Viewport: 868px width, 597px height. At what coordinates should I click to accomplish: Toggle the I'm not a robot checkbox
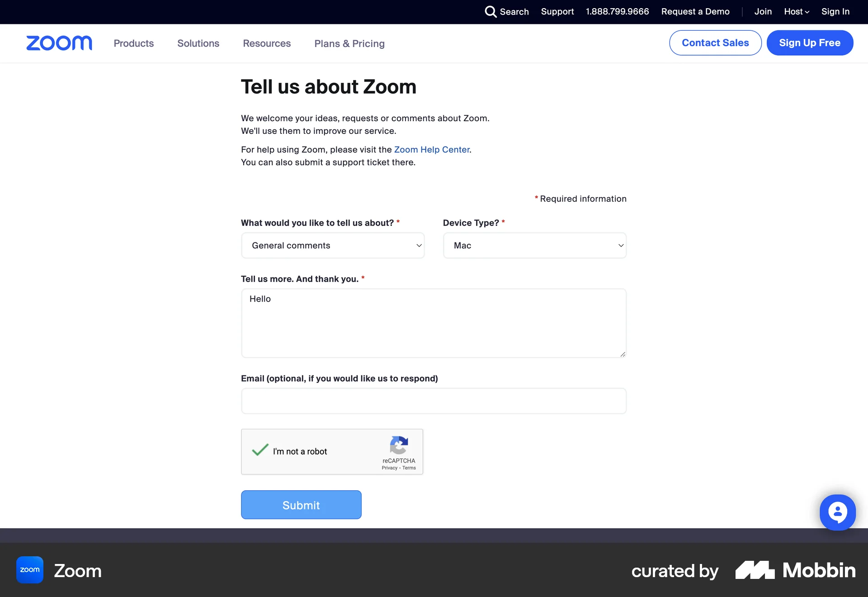pos(259,451)
